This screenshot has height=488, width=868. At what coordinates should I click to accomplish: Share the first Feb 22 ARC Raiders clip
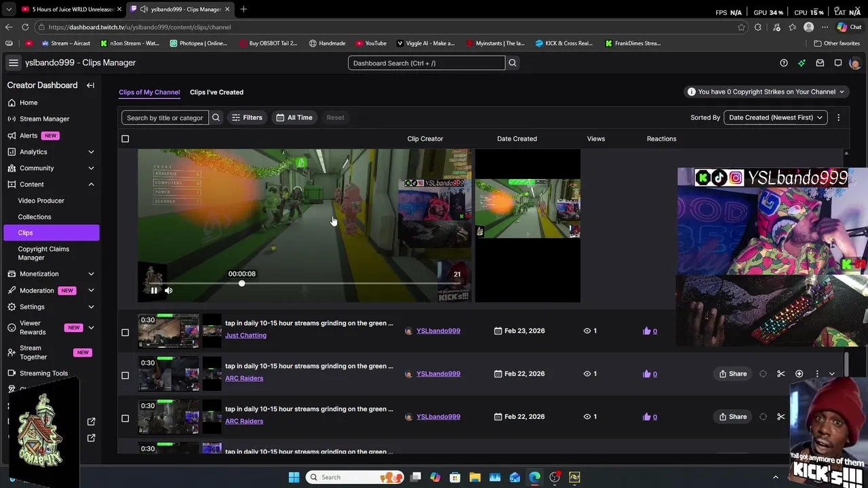click(733, 374)
